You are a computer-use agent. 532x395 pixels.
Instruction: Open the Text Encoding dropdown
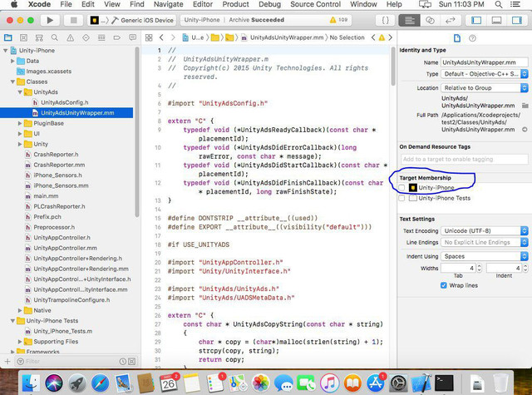485,230
